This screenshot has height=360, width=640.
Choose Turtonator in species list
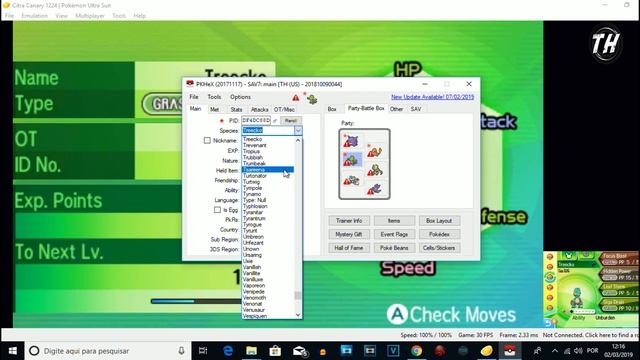coord(255,176)
